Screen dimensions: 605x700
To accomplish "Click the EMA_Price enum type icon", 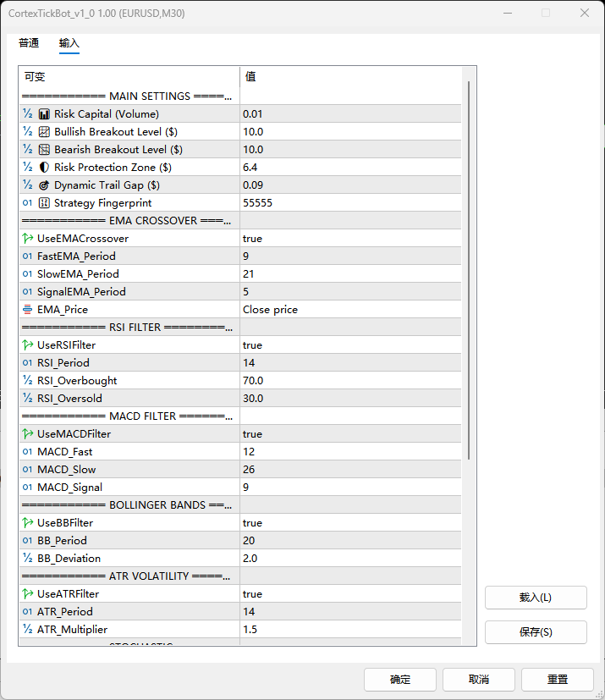I will pyautogui.click(x=27, y=310).
